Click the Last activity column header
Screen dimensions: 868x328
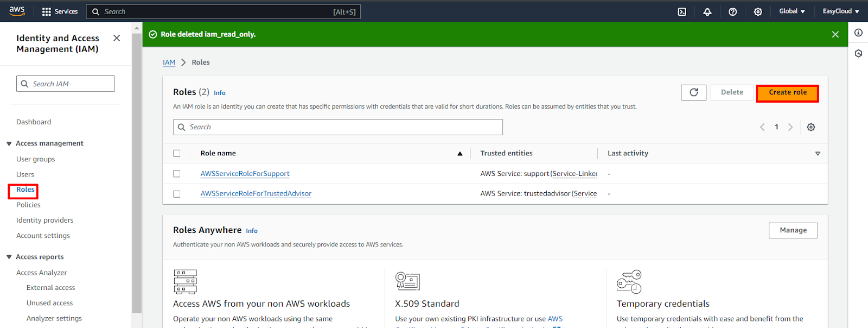628,154
